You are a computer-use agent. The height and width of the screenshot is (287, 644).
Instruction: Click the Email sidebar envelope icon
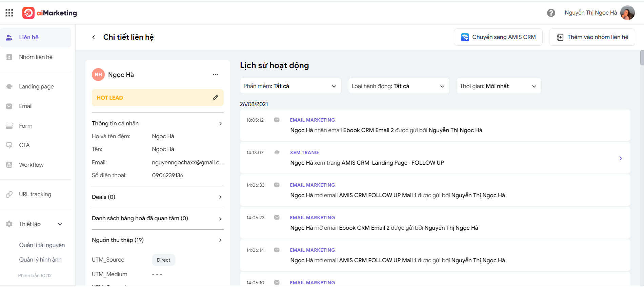point(9,106)
